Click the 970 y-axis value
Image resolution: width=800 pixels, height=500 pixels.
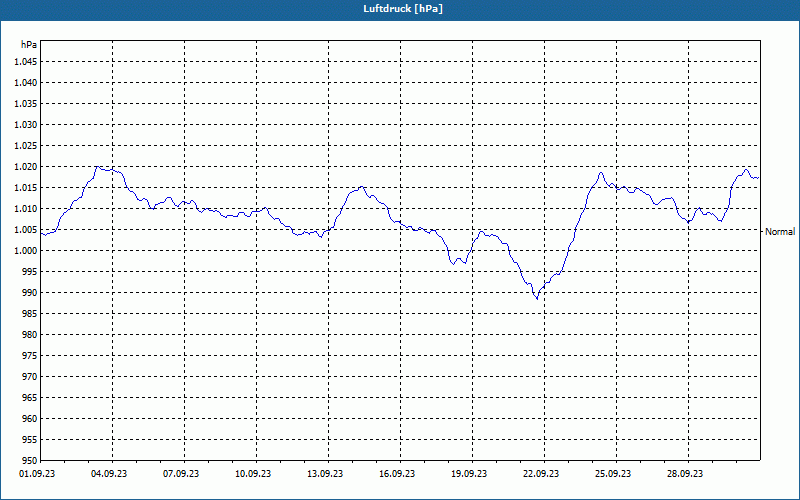[30, 377]
